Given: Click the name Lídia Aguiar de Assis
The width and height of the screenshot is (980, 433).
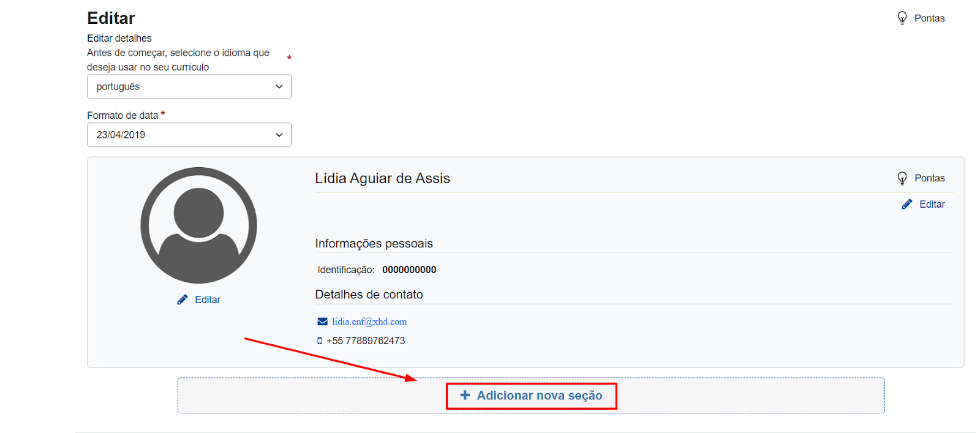Looking at the screenshot, I should 382,178.
